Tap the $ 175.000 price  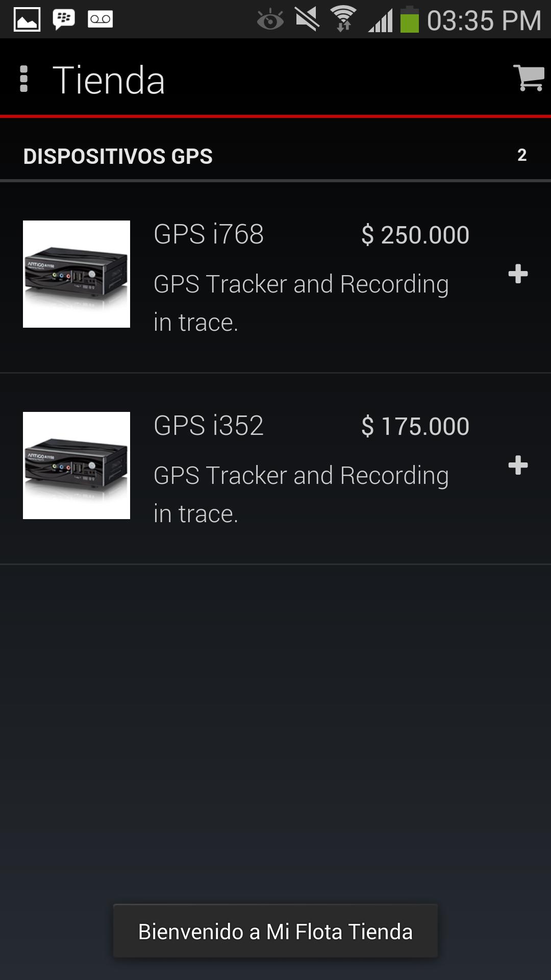tap(415, 426)
